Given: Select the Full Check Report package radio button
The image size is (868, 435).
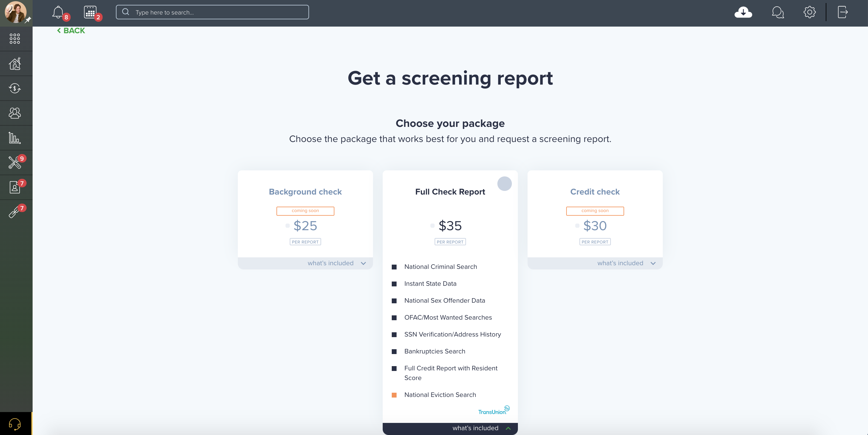Looking at the screenshot, I should coord(504,184).
